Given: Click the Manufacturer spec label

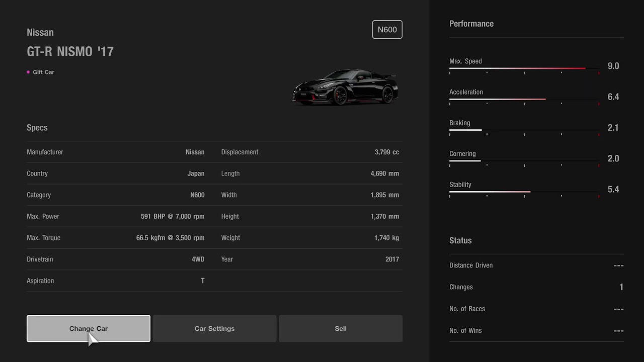Looking at the screenshot, I should coord(45,152).
